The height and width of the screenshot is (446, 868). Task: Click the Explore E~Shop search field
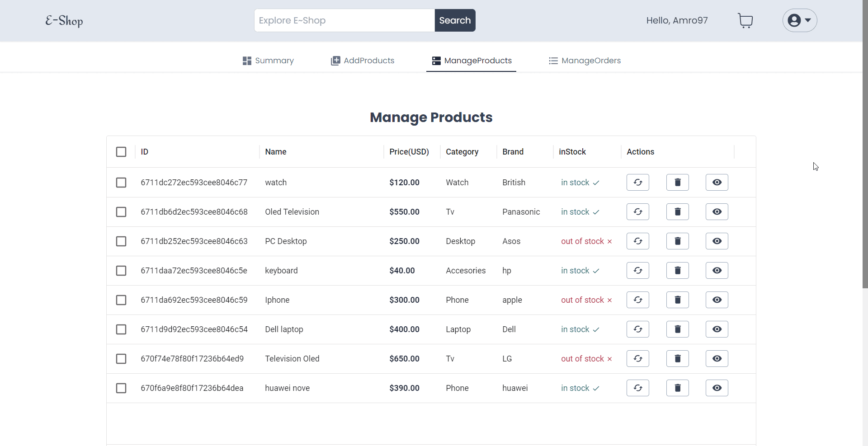[x=344, y=20]
